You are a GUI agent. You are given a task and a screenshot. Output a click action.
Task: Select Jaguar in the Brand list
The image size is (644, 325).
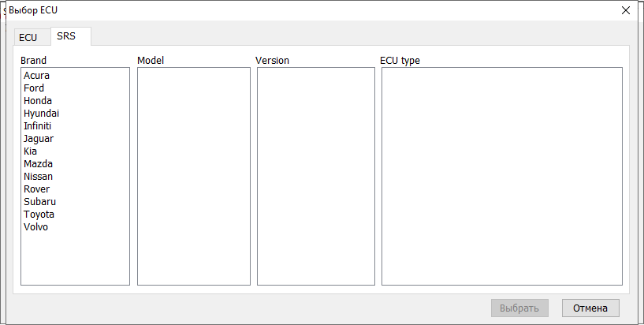[39, 139]
